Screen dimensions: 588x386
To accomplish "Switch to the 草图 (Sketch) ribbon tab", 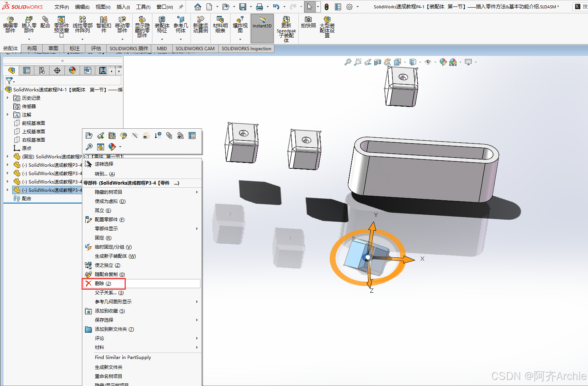I will 53,48.
